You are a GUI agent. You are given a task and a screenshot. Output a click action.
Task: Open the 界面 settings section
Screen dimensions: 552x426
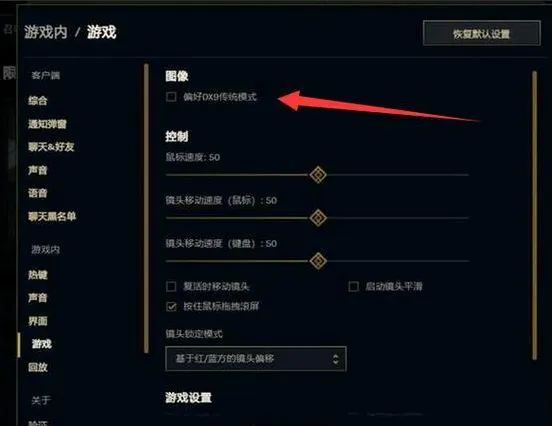38,321
